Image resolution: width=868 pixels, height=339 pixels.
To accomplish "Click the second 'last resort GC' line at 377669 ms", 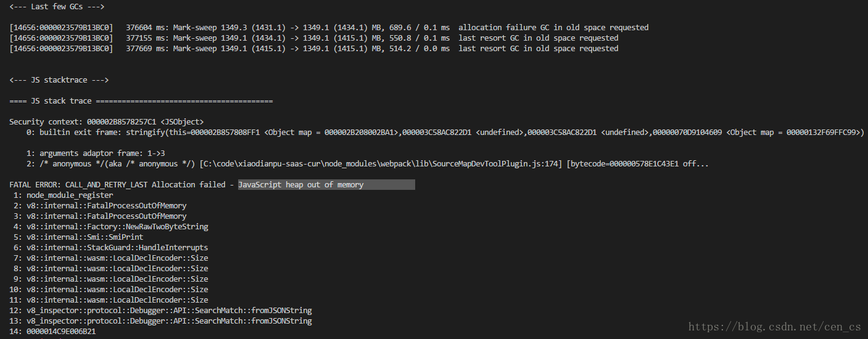I will pos(314,49).
